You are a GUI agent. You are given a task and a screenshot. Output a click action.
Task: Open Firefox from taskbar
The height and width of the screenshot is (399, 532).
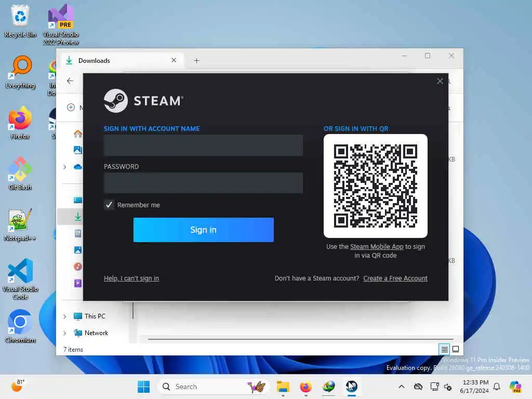pos(305,387)
